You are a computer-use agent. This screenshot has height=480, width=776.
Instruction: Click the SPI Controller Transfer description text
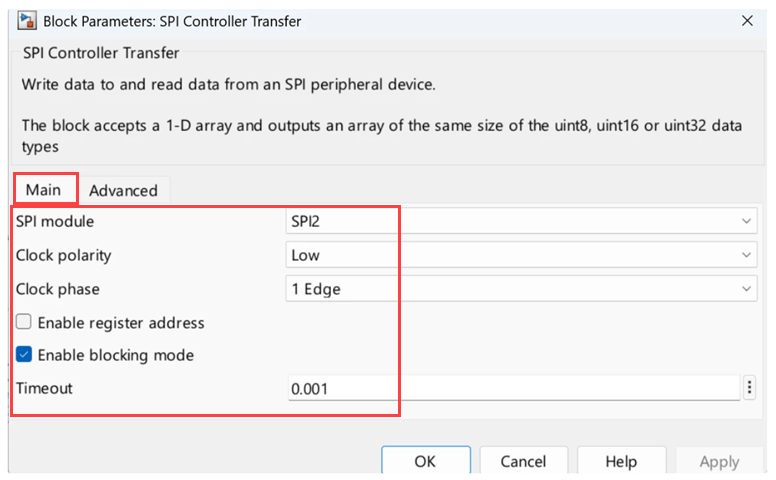coord(228,85)
